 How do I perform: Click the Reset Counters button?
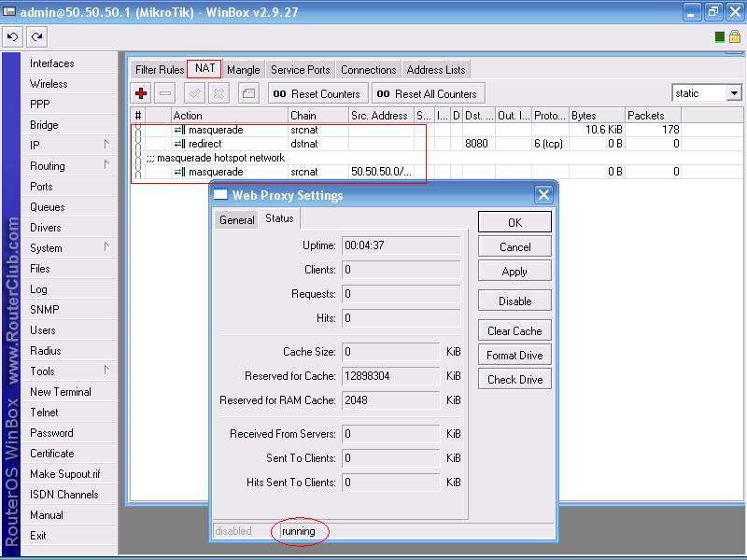tap(317, 93)
